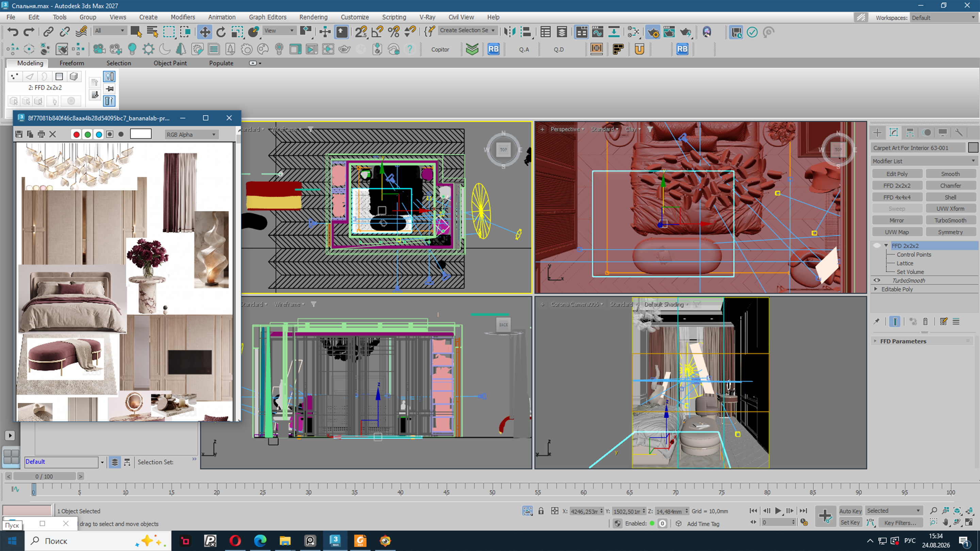This screenshot has height=551, width=980.
Task: Toggle FFD 2x2x2 modifier visibility eye
Action: 877,246
